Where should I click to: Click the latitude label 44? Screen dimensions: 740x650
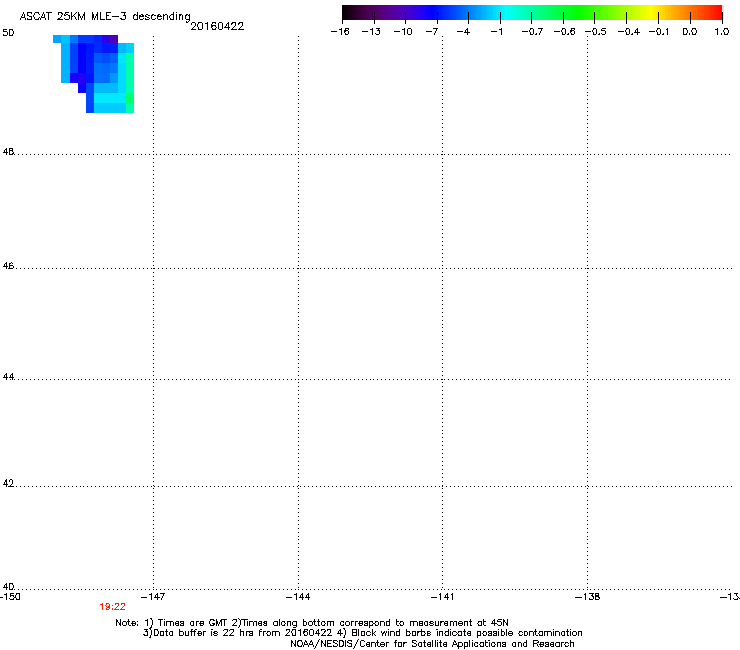coord(8,377)
